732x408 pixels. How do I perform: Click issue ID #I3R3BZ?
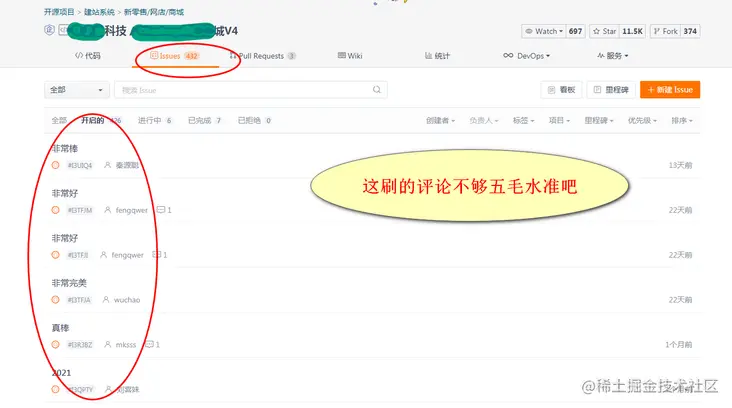[x=80, y=345]
